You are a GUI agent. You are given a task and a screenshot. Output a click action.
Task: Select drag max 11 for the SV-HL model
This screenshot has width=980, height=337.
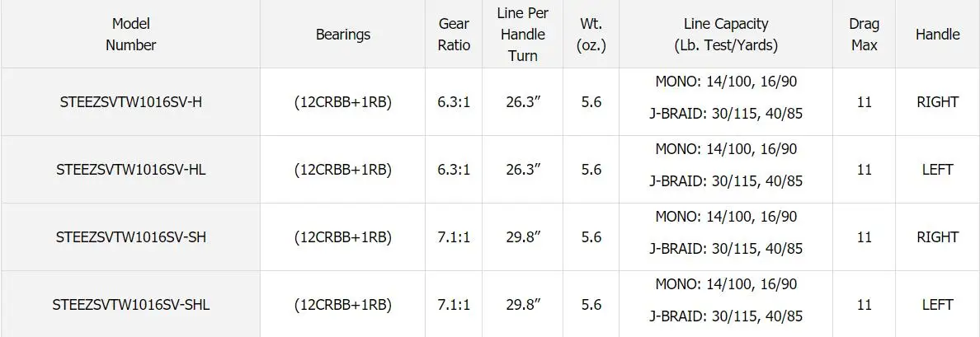click(x=864, y=169)
